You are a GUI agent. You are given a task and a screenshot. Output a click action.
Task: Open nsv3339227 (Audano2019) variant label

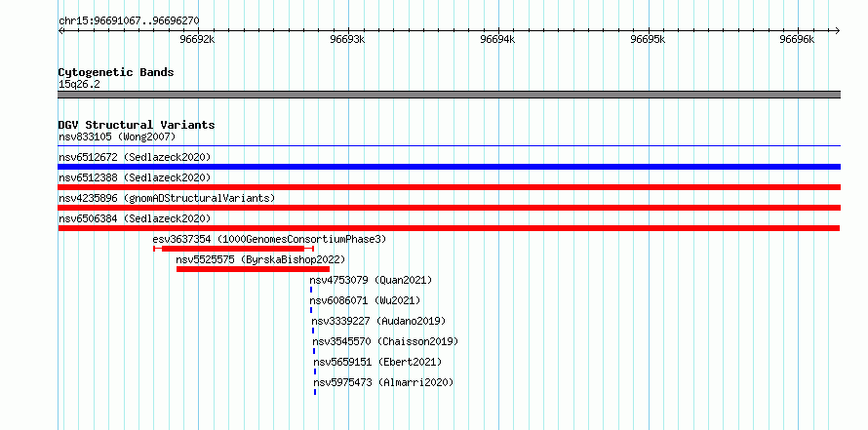pyautogui.click(x=378, y=321)
